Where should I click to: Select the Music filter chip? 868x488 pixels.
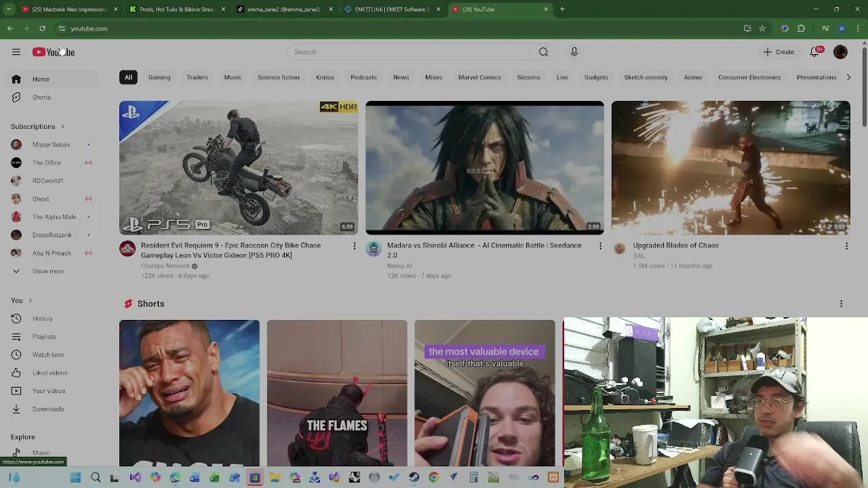point(233,77)
